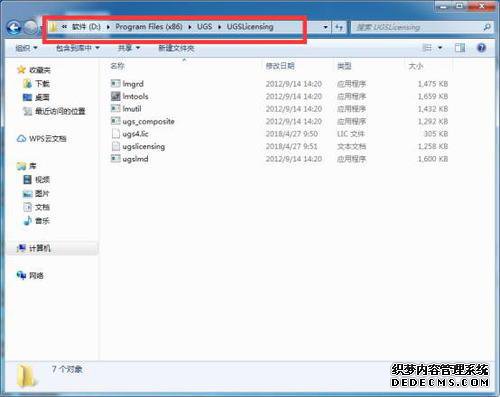The image size is (500, 397).
Task: Open 最近访问的位置 in sidebar
Action: 60,111
